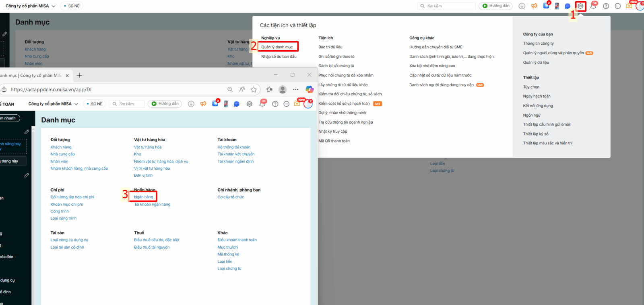Click the browser profile avatar icon

pyautogui.click(x=283, y=89)
